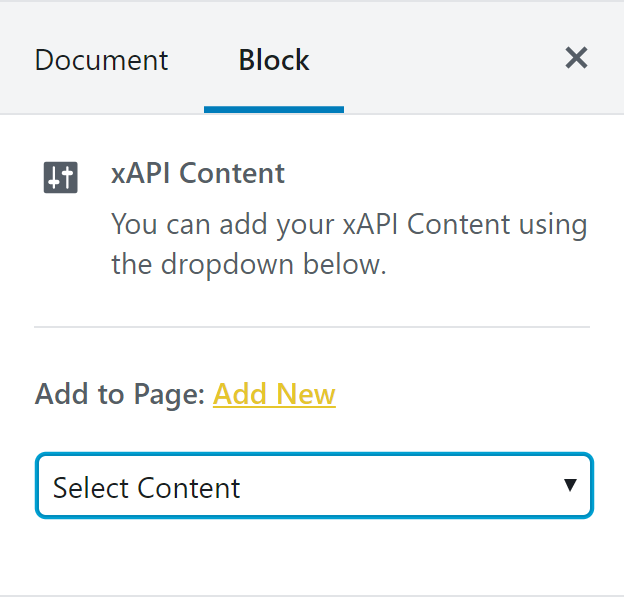Screen dimensions: 624x598
Task: Click the Add to Page label
Action: [120, 394]
